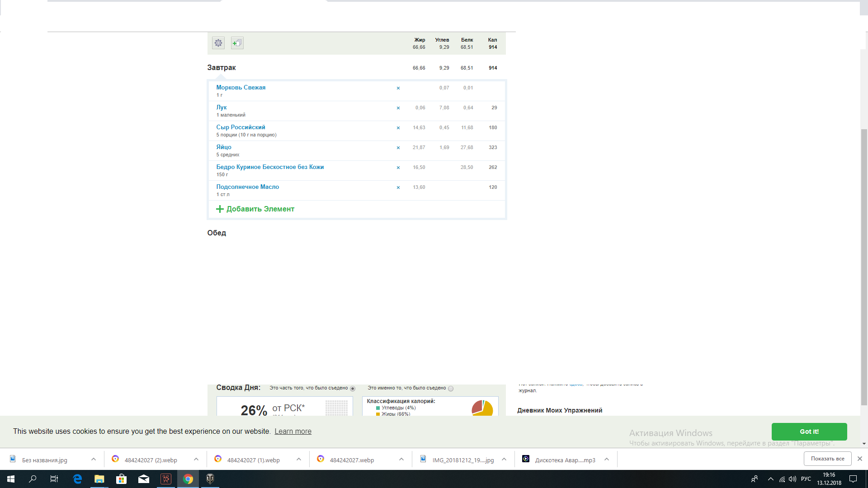This screenshot has height=488, width=868.
Task: Remove Подсолнечное Масло with x icon
Action: 398,188
